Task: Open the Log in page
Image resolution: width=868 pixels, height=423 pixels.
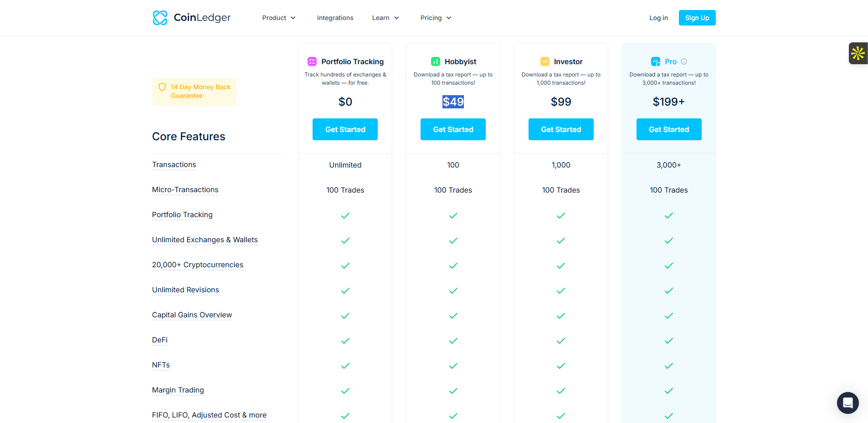Action: pyautogui.click(x=658, y=18)
